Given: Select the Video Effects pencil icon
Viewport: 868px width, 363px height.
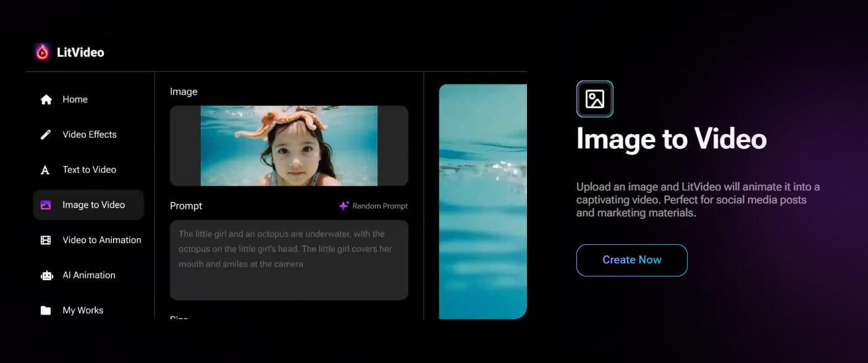Looking at the screenshot, I should pos(47,134).
